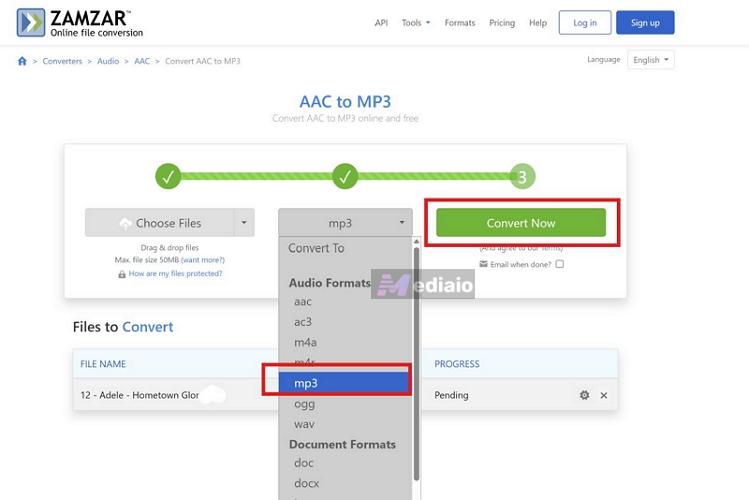
Task: Remove the Adele file with X icon
Action: coord(604,395)
